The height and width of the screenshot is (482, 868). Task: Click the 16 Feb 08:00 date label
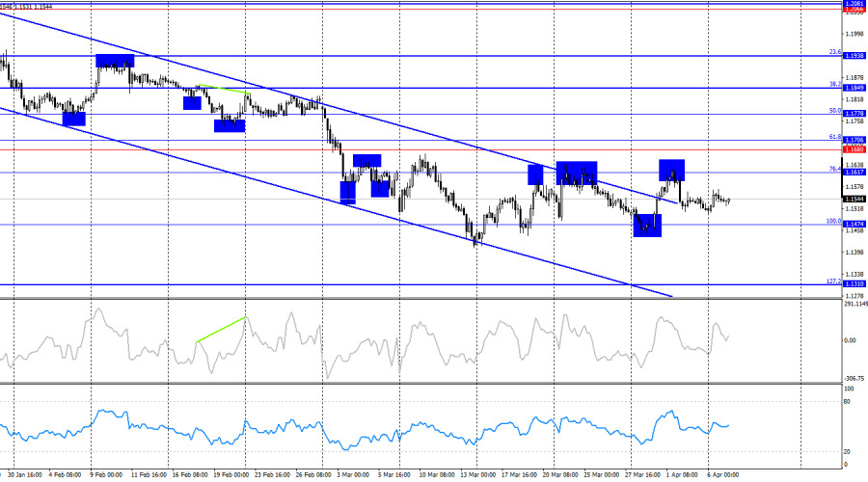190,475
